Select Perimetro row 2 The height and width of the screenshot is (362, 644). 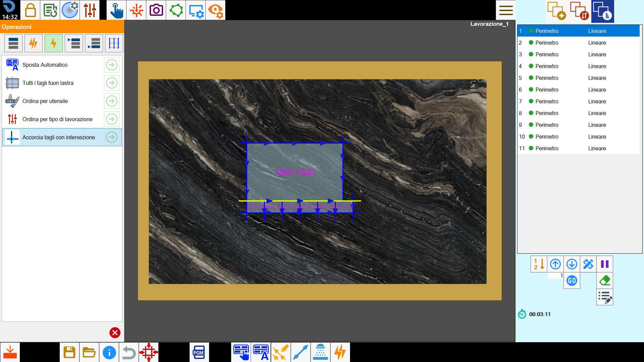(579, 43)
